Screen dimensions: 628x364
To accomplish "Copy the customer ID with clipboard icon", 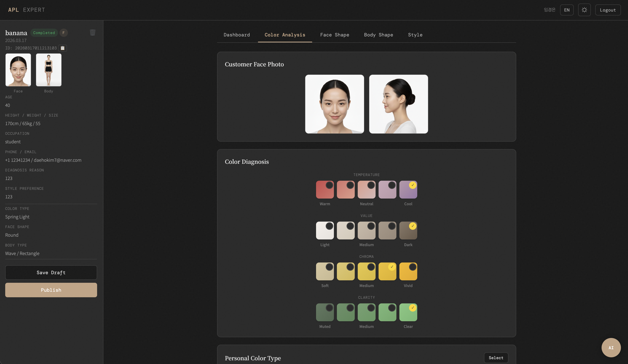I will coord(63,48).
